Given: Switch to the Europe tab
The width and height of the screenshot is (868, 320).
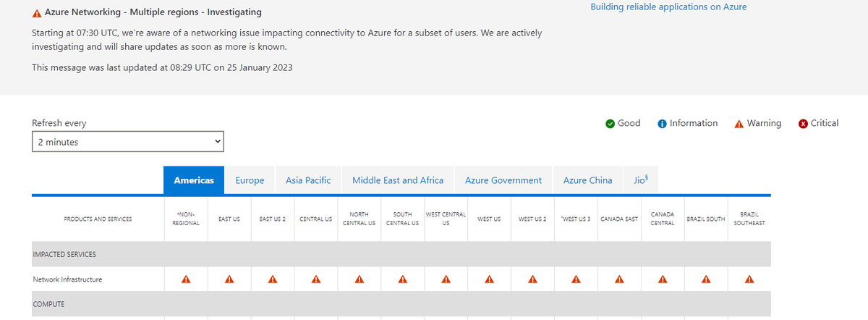Looking at the screenshot, I should coord(250,180).
